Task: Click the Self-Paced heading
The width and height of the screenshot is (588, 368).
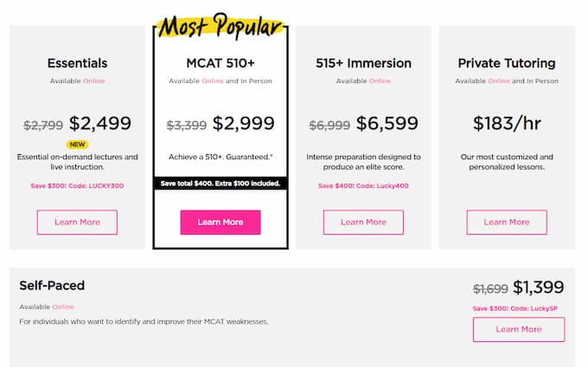Action: (x=52, y=286)
